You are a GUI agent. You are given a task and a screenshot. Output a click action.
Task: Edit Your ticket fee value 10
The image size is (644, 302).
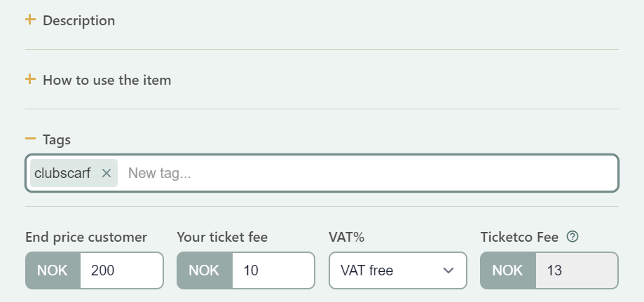point(273,270)
